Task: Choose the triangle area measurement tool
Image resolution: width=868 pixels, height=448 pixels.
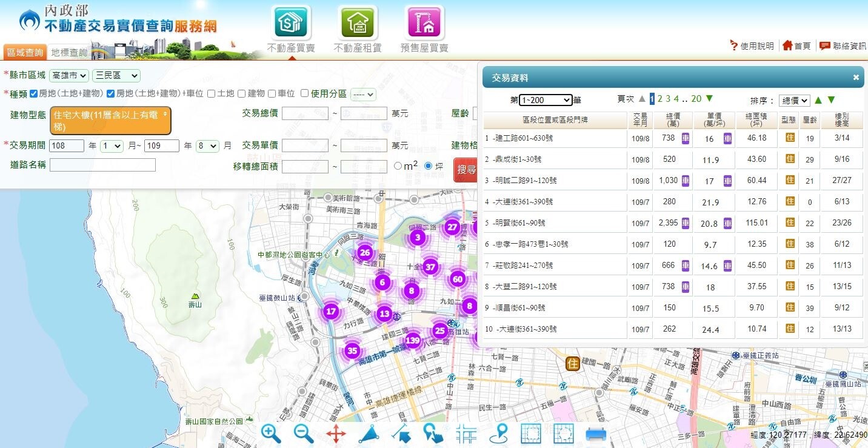Action: [369, 433]
